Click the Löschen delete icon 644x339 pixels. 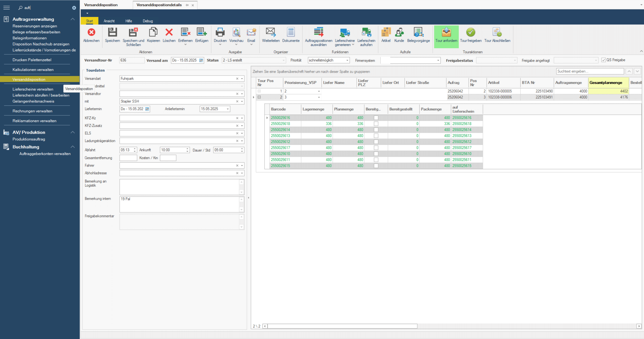(x=169, y=32)
